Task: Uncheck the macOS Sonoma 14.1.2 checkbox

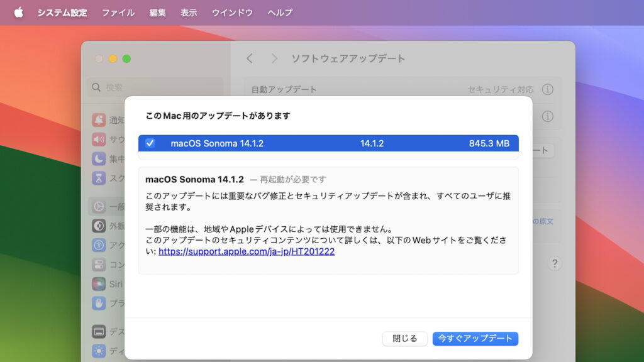Action: point(150,143)
